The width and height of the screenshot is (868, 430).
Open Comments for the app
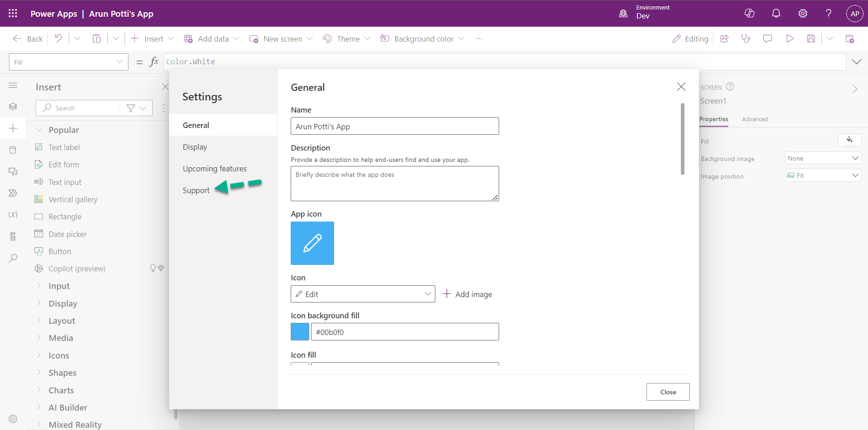click(767, 38)
